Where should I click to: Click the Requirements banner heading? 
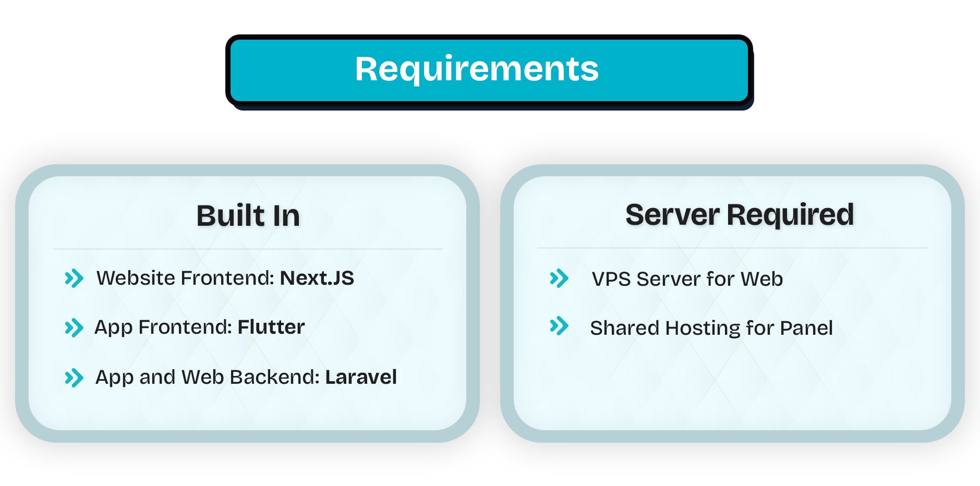coord(477,69)
